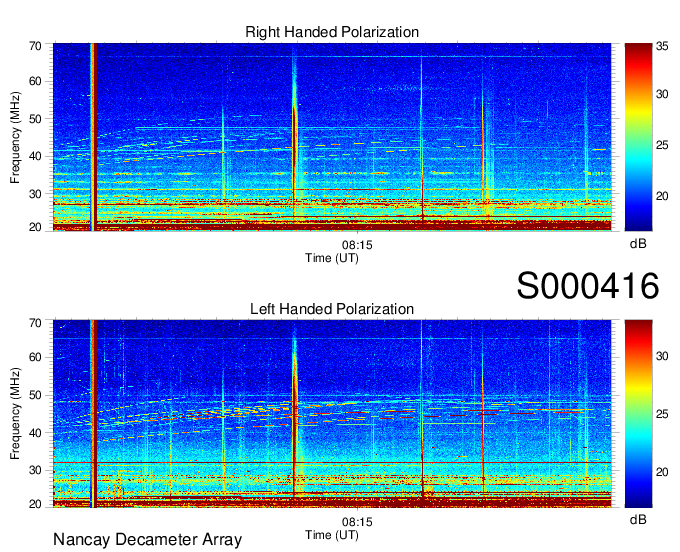The image size is (680, 552).
Task: Click "Time (UT)" label of bottom plot
Action: tap(332, 535)
